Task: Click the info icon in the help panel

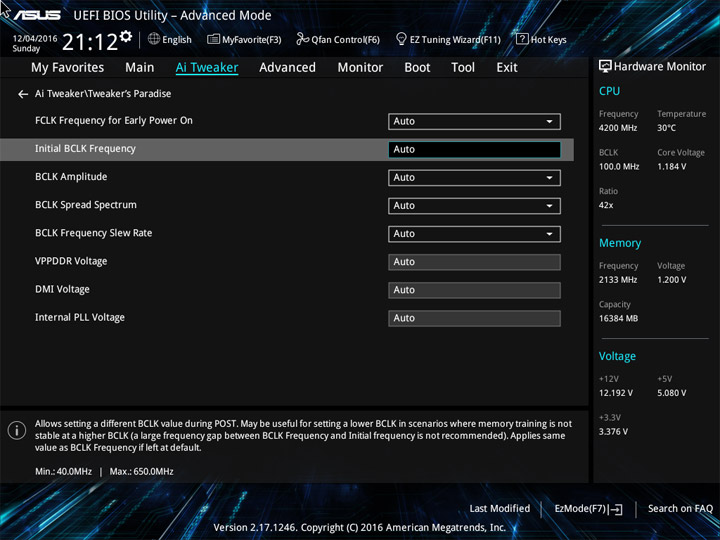Action: [17, 431]
